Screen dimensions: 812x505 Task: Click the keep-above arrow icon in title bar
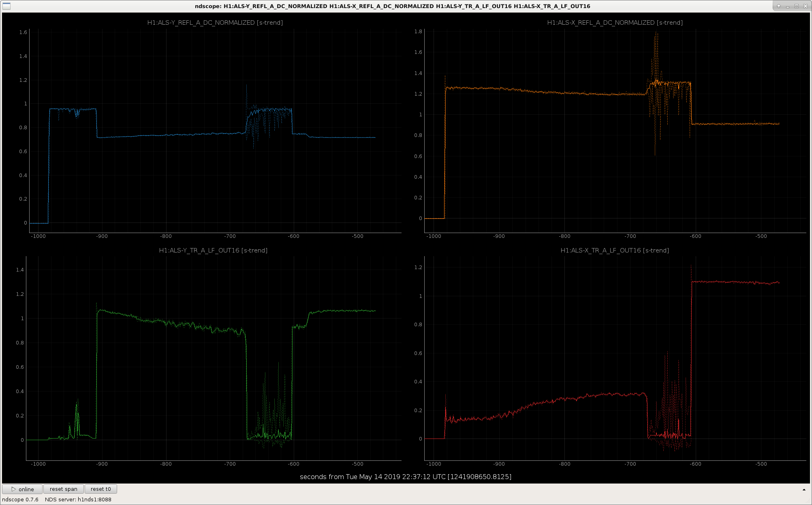[778, 6]
